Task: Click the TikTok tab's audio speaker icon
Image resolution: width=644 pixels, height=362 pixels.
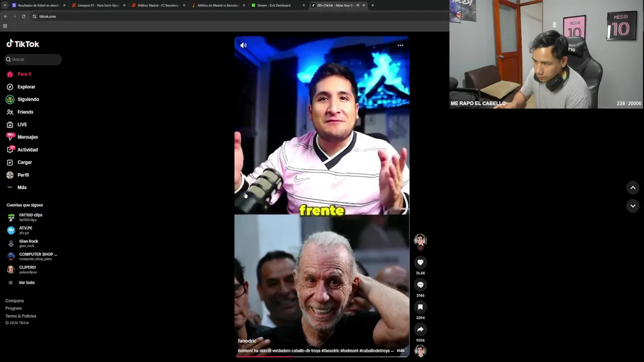Action: pos(357,5)
